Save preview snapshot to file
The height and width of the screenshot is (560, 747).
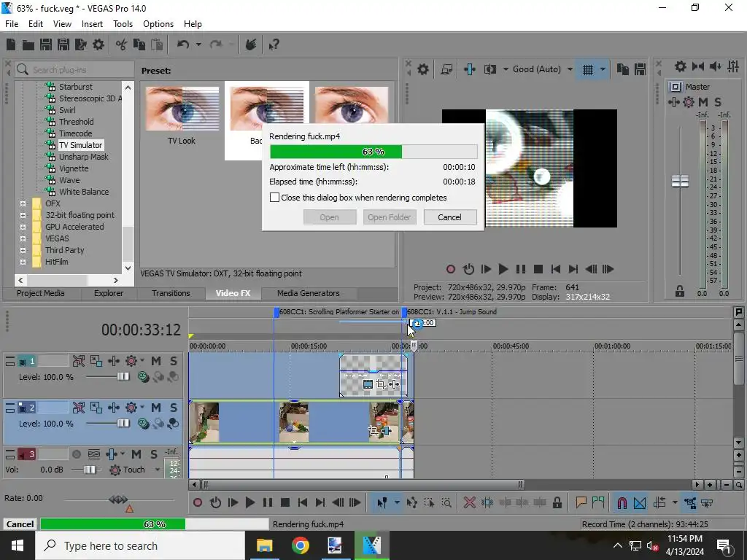pos(640,69)
